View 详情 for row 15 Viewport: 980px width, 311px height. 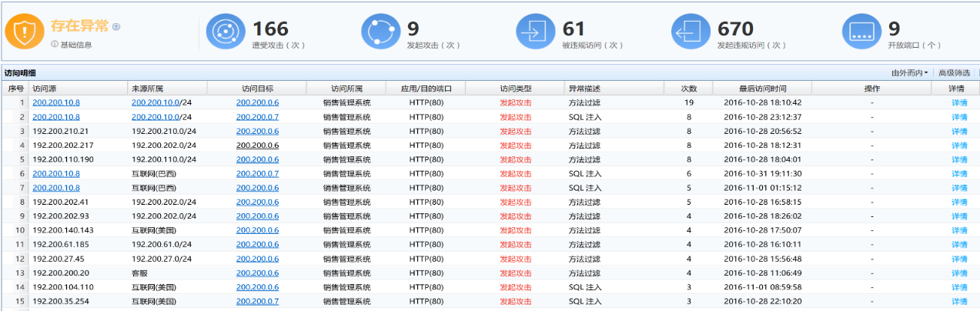[958, 301]
